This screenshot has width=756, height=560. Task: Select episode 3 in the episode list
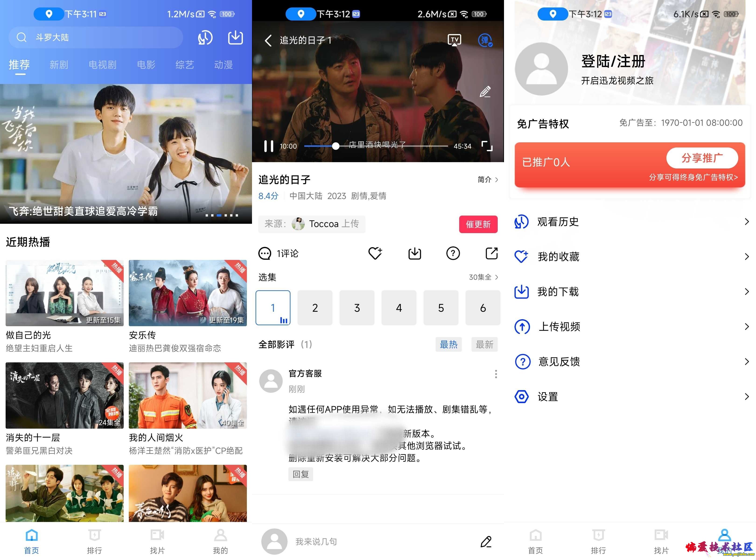click(357, 308)
